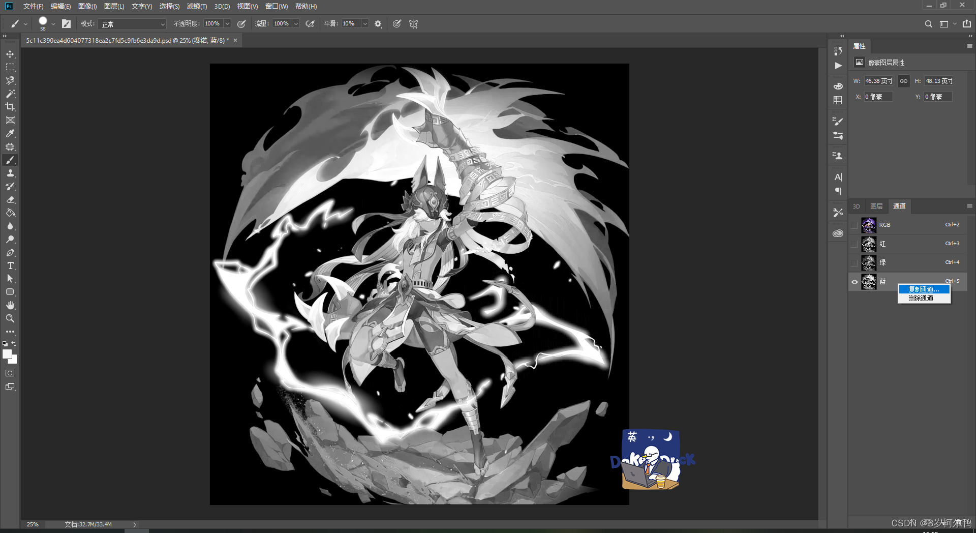Image resolution: width=980 pixels, height=533 pixels.
Task: Close the open psd document tab
Action: point(235,40)
